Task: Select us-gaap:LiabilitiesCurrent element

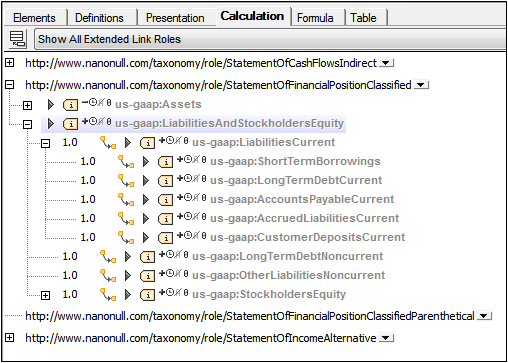Action: [264, 142]
